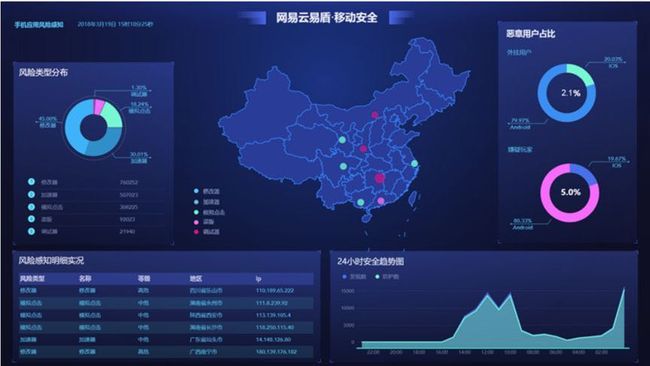Click the 恶意用户占比 panel heading
650x366 pixels.
click(x=530, y=34)
